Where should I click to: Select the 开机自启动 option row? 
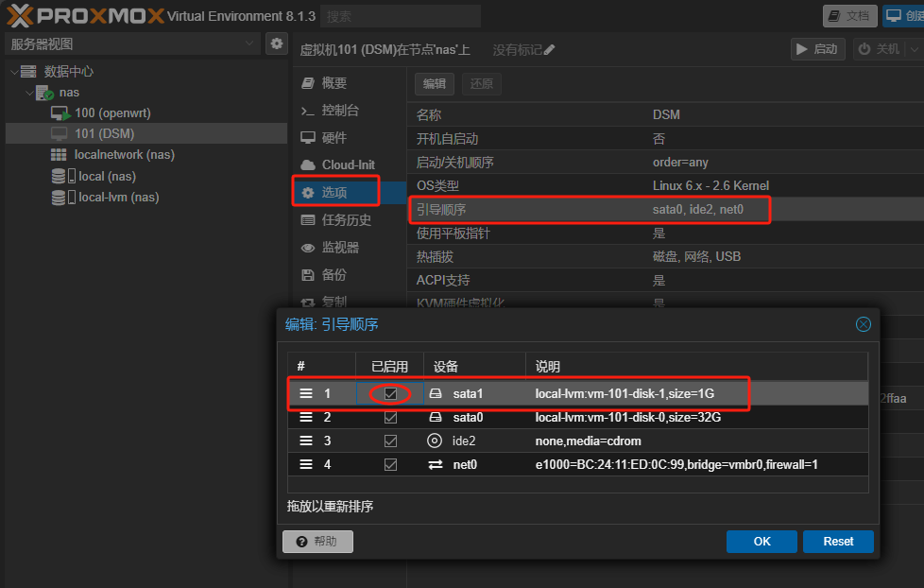tap(665, 139)
